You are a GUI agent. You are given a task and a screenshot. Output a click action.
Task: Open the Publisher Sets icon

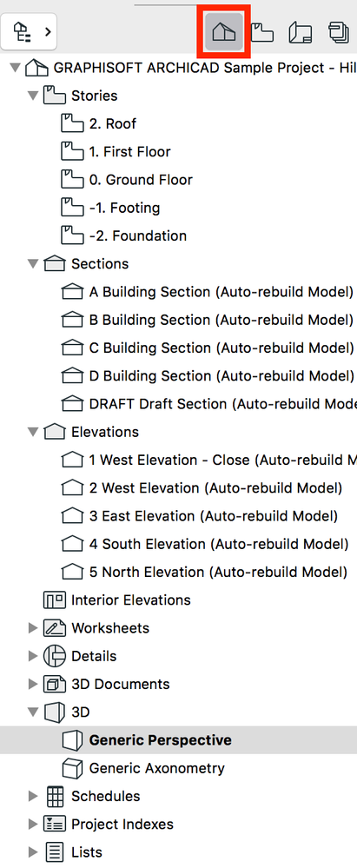coord(339,33)
